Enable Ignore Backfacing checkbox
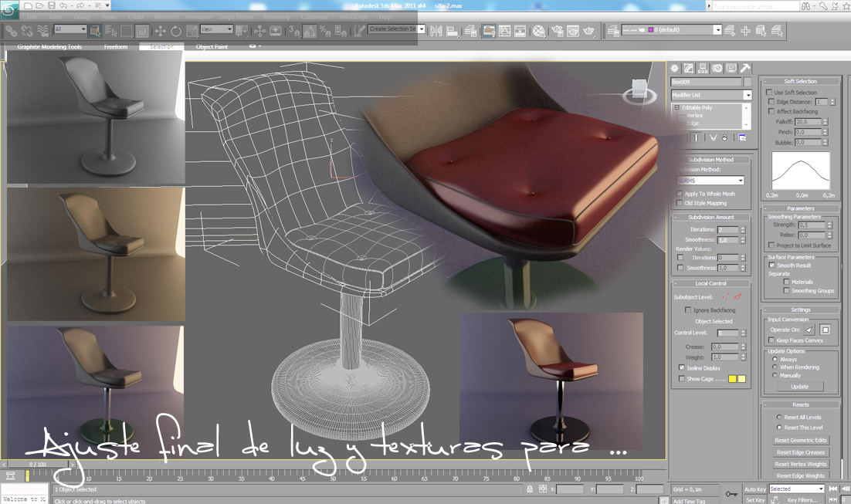851x504 pixels. tap(688, 310)
